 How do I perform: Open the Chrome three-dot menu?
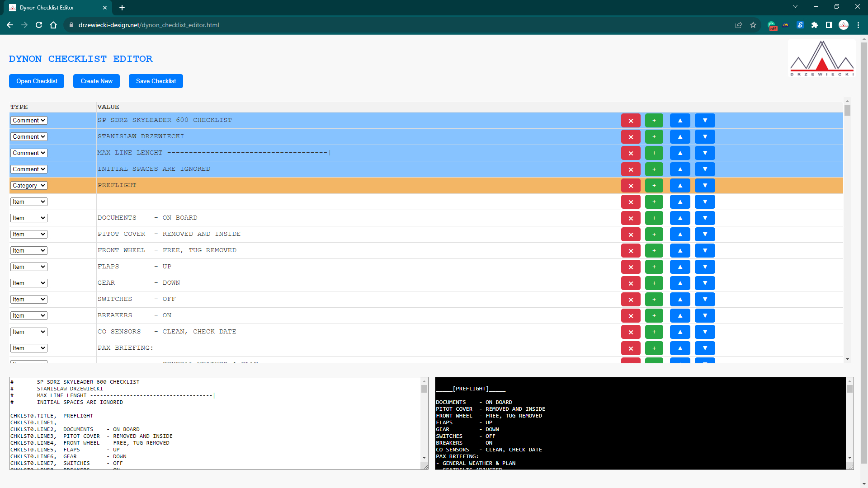click(858, 25)
